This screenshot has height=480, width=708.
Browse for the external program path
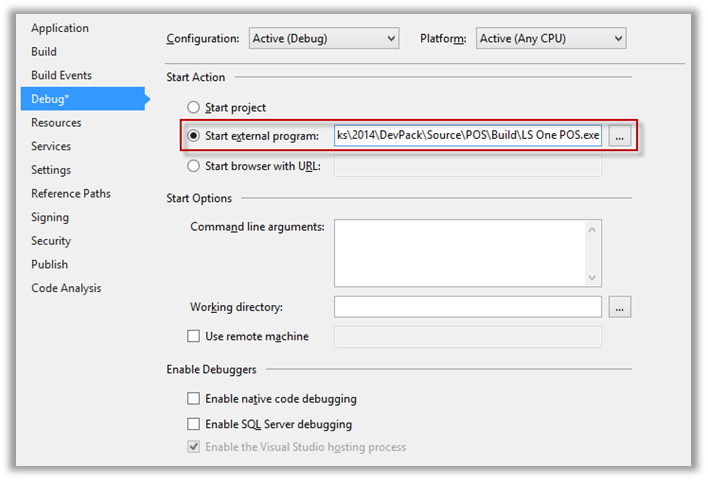click(x=619, y=136)
